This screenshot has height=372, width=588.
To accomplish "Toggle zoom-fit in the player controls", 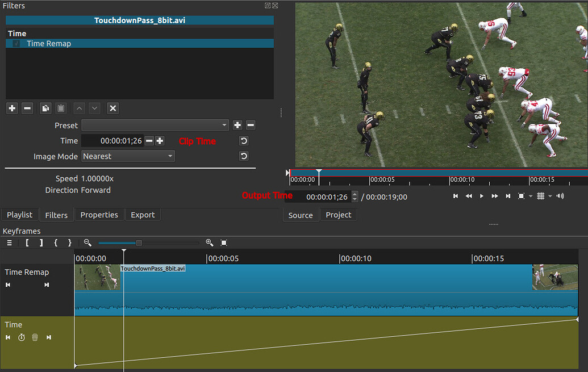I will coord(521,196).
